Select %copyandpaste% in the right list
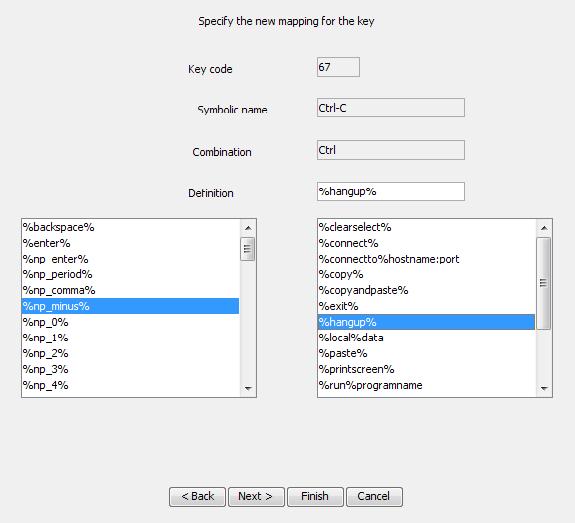The image size is (575, 523). (x=426, y=290)
